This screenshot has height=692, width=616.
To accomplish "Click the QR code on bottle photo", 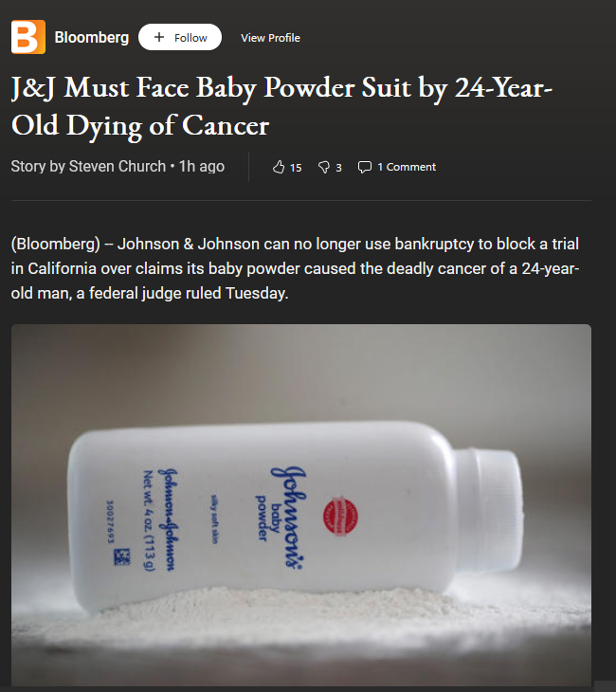I will pyautogui.click(x=122, y=556).
